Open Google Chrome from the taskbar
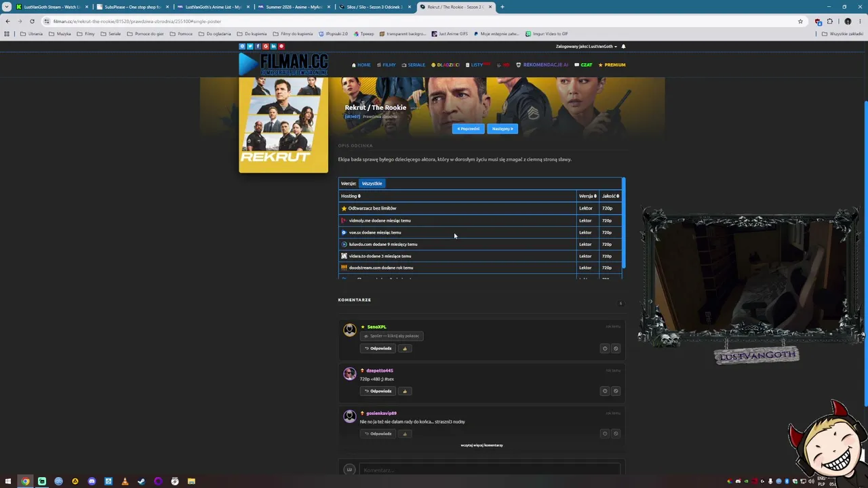 tap(25, 481)
